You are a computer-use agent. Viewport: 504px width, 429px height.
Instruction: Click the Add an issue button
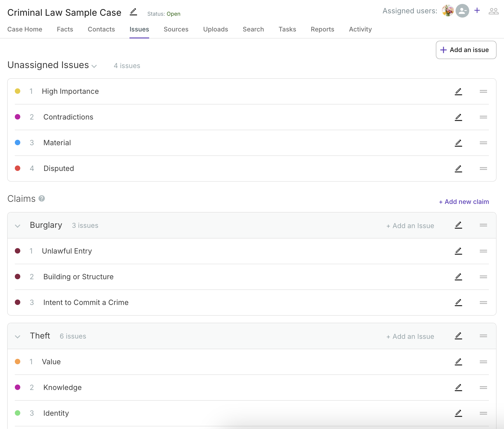point(466,50)
